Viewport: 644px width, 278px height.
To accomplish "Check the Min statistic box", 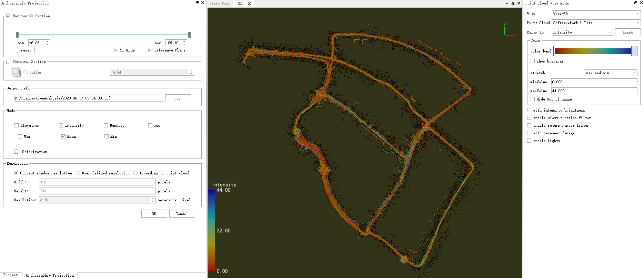I will point(107,136).
